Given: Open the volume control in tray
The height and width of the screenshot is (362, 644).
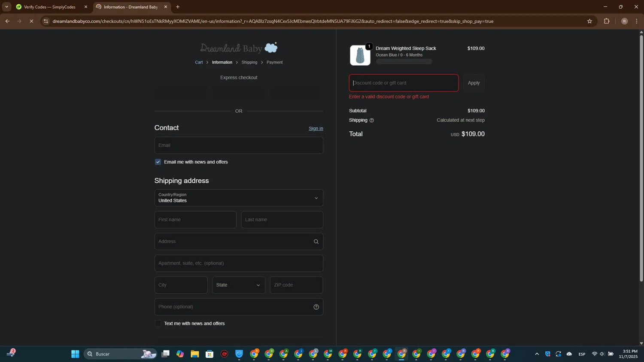Looking at the screenshot, I should point(602,354).
